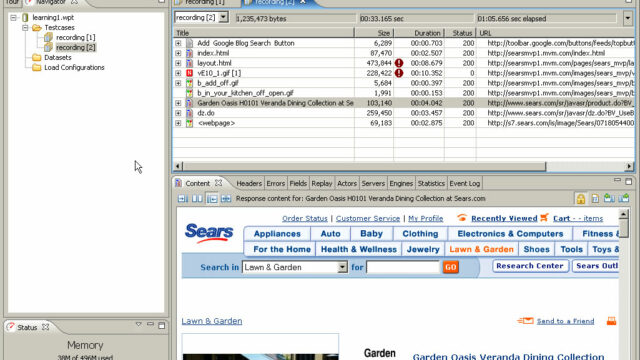Collapse the Testcases tree node
The image size is (640, 360).
tap(25, 28)
